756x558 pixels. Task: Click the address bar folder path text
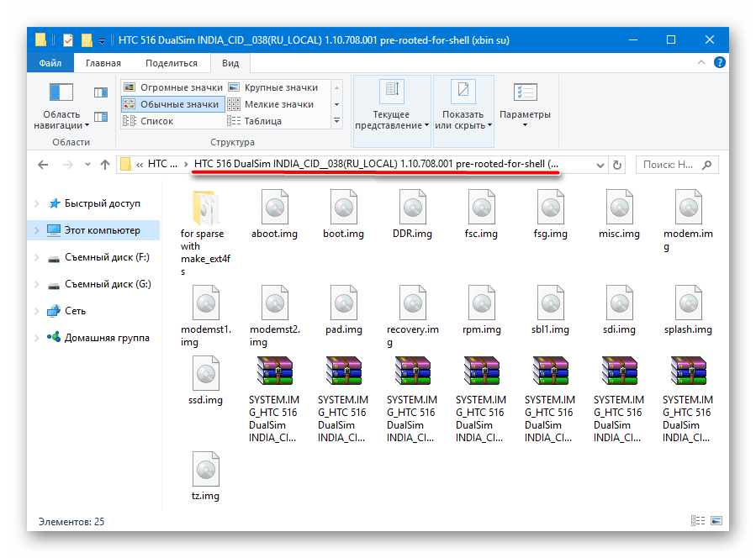click(x=376, y=165)
